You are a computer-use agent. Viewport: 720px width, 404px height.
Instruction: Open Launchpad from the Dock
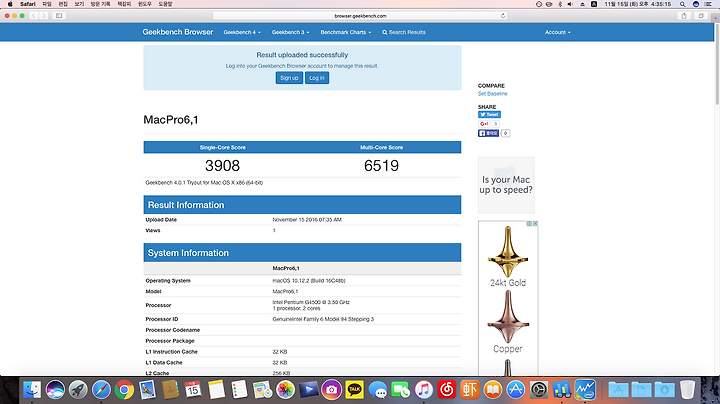pyautogui.click(x=78, y=390)
